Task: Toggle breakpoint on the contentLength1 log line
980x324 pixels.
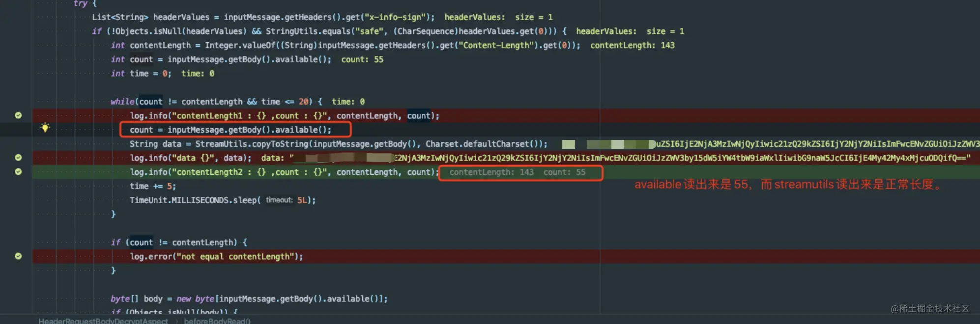Action: pos(18,115)
